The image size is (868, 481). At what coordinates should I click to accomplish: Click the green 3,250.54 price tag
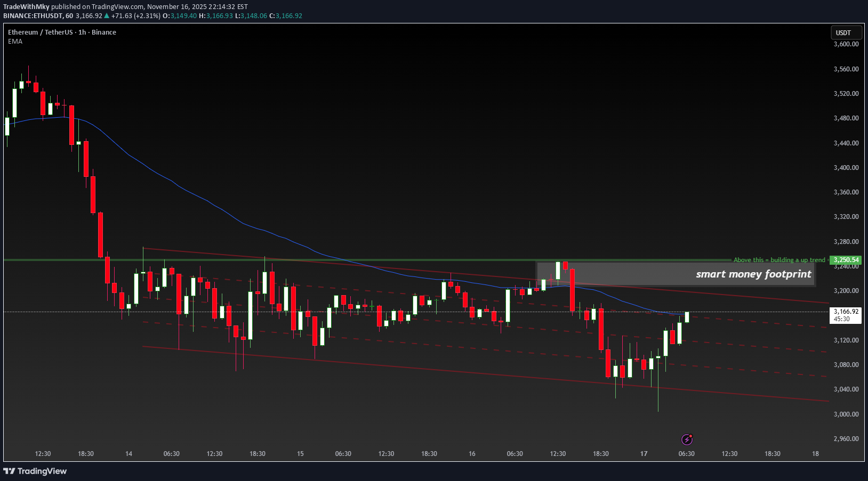click(845, 260)
